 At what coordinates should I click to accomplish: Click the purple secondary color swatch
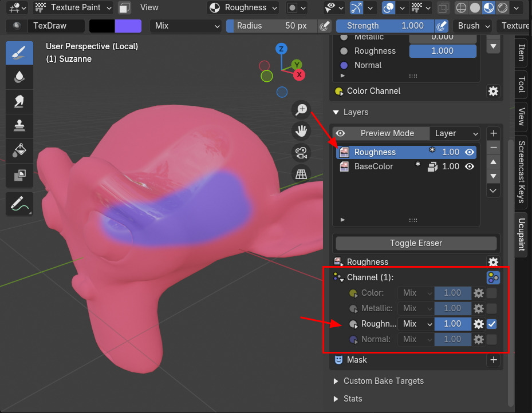128,26
